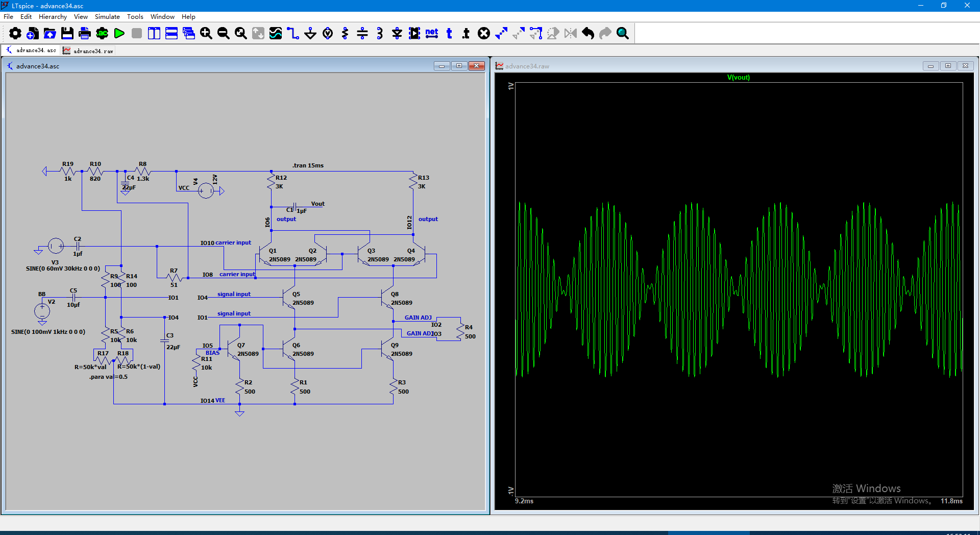Click the .tran 15ms directive text
This screenshot has width=980, height=535.
click(x=308, y=165)
